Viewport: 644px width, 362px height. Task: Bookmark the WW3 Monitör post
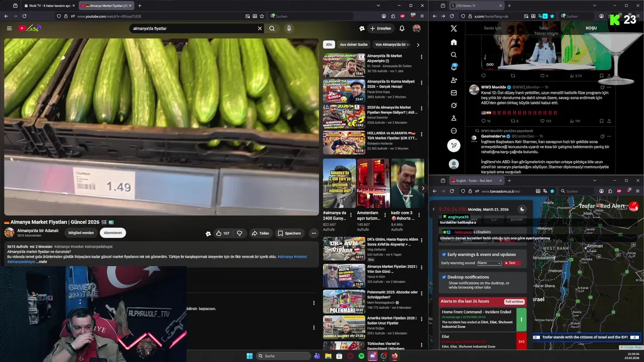(601, 121)
